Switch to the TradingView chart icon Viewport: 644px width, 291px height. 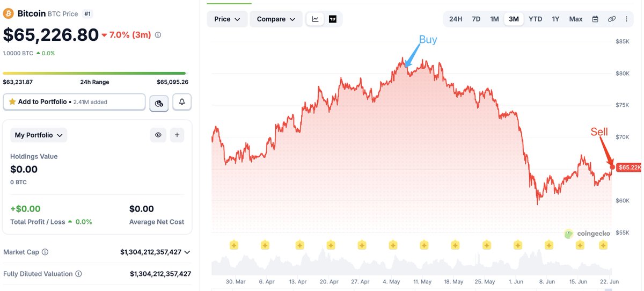(x=333, y=19)
